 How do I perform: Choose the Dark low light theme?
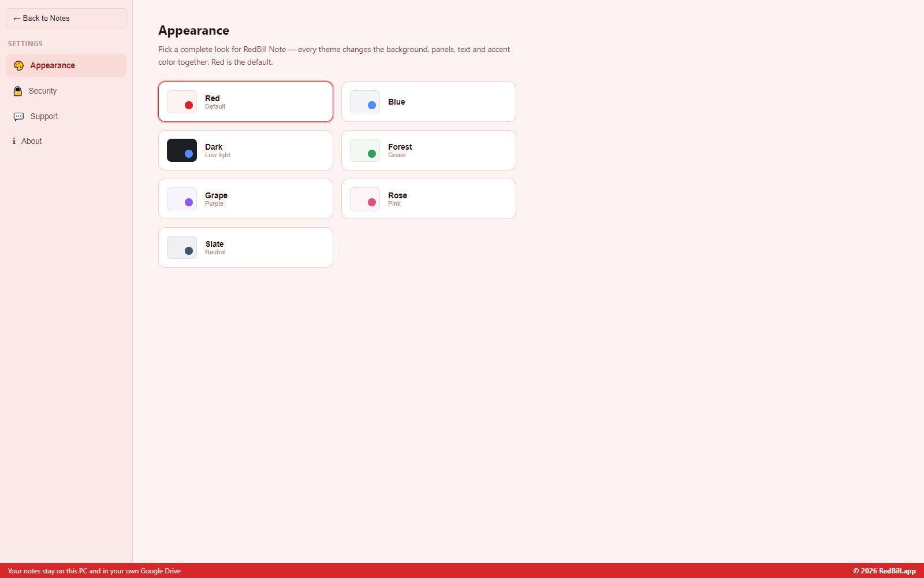click(245, 150)
